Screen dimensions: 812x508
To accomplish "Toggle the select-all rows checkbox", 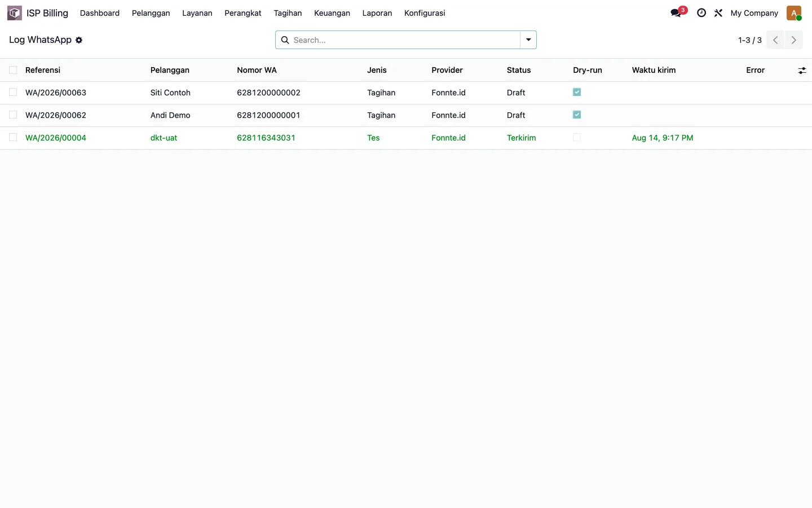I will 13,70.
